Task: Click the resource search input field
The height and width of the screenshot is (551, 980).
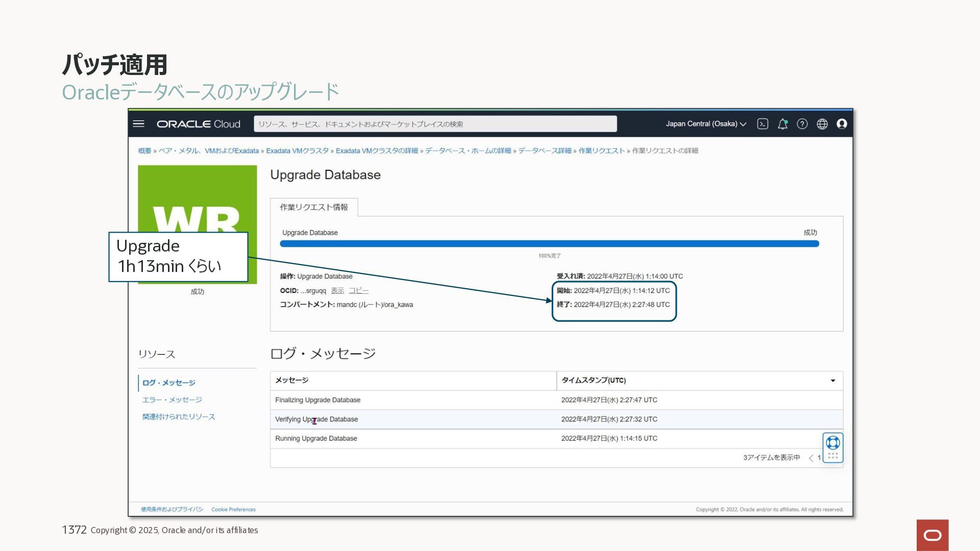Action: tap(435, 124)
